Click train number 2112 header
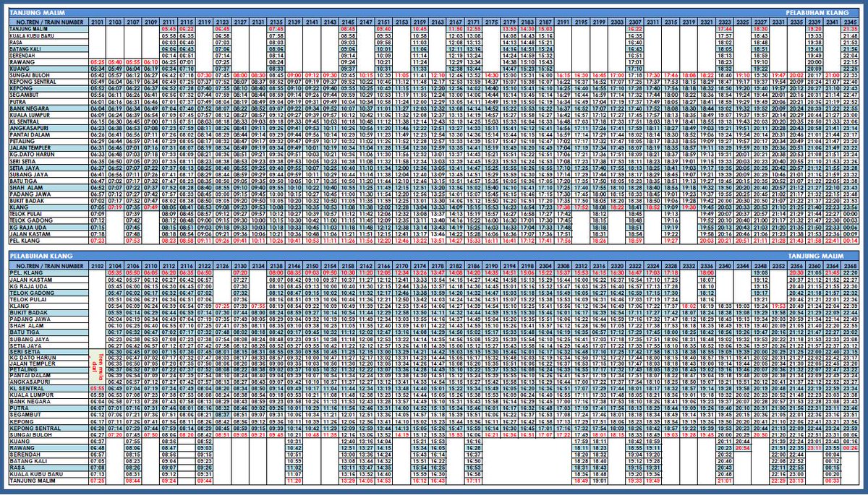The width and height of the screenshot is (868, 495). 169,266
